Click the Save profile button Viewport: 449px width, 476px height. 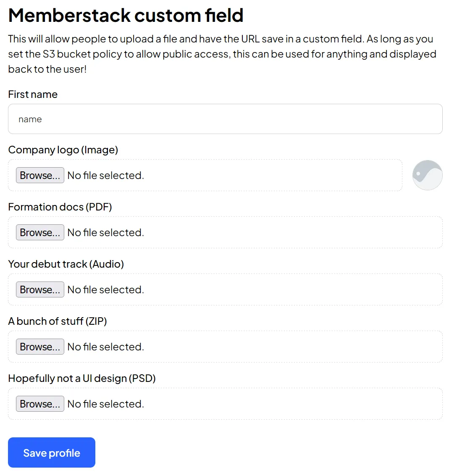(51, 452)
